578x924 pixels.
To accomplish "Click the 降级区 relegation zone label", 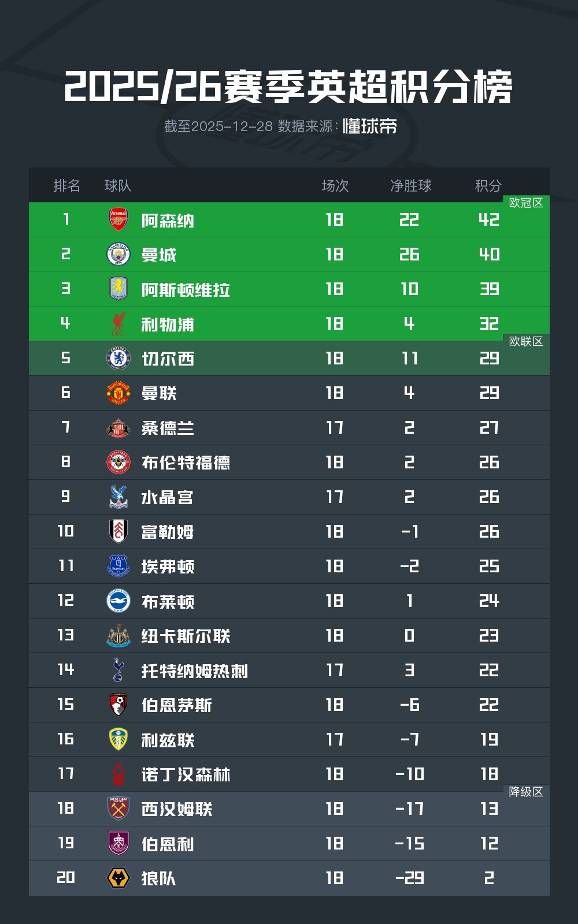I will point(525,792).
